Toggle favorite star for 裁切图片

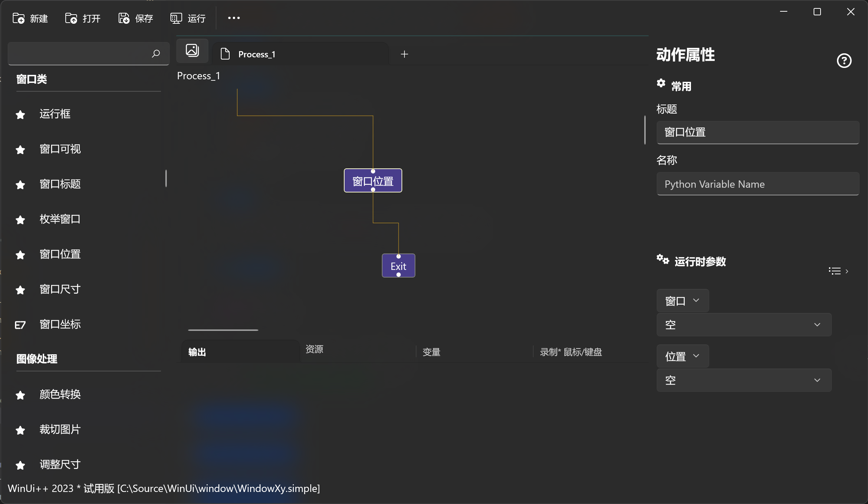pos(20,430)
